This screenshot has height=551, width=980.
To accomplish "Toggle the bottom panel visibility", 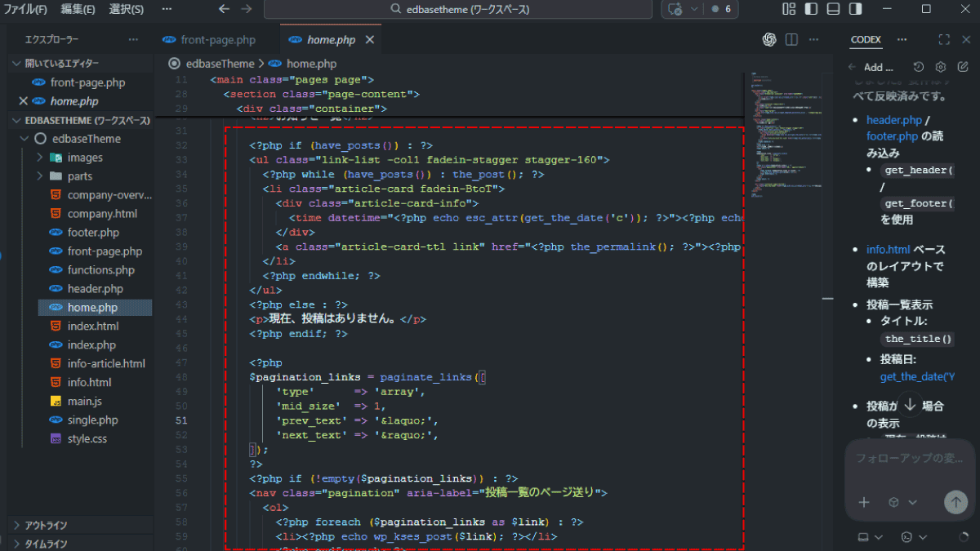I will click(x=833, y=9).
